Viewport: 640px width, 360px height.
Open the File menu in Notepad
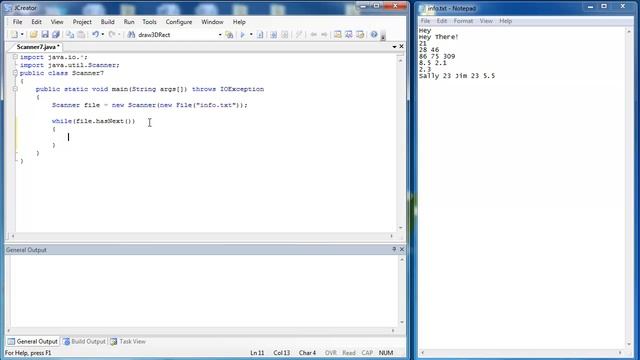pos(425,21)
